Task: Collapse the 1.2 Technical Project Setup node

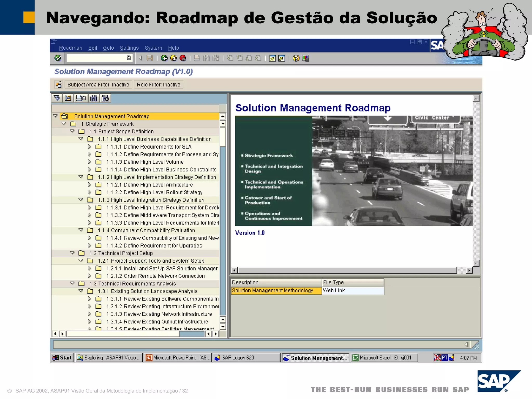Action: (72, 253)
